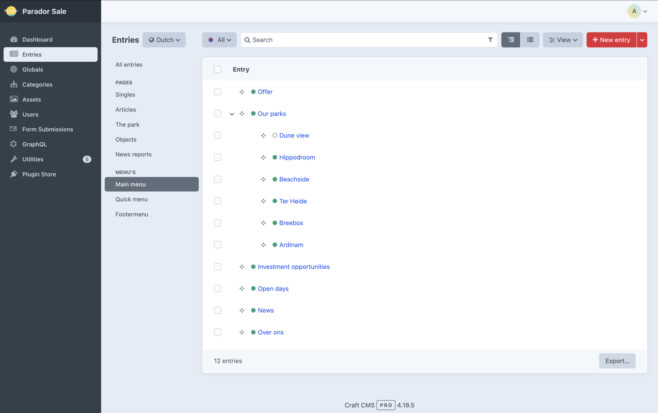658x413 pixels.
Task: Click the Form Submissions icon
Action: (14, 129)
